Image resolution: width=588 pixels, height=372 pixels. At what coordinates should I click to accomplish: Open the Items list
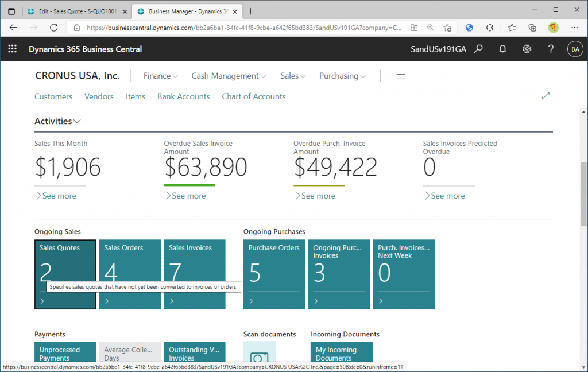click(x=136, y=96)
